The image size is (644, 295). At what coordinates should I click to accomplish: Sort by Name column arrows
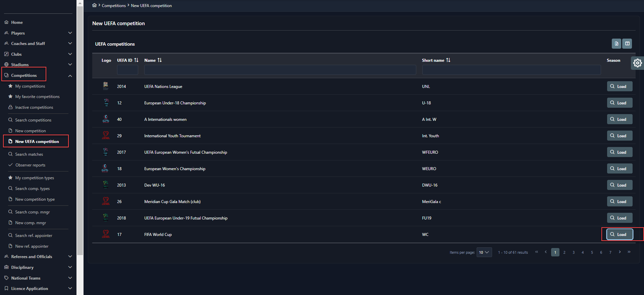(x=160, y=60)
